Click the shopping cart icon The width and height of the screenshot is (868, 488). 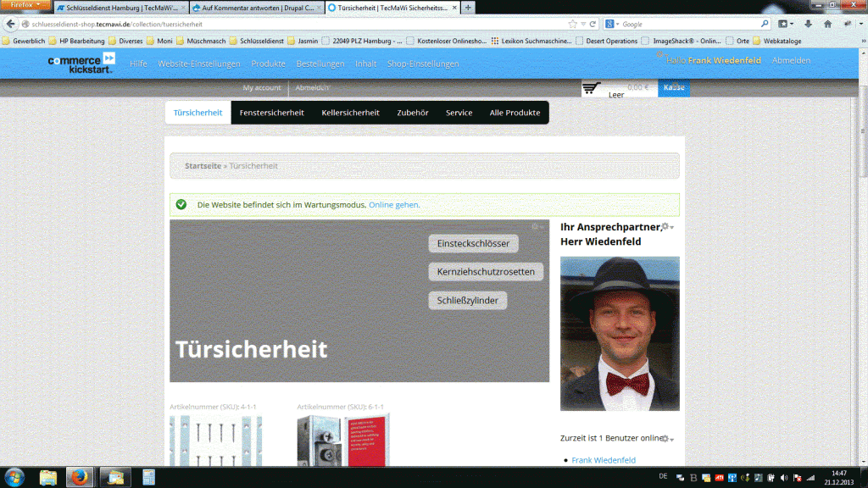592,87
